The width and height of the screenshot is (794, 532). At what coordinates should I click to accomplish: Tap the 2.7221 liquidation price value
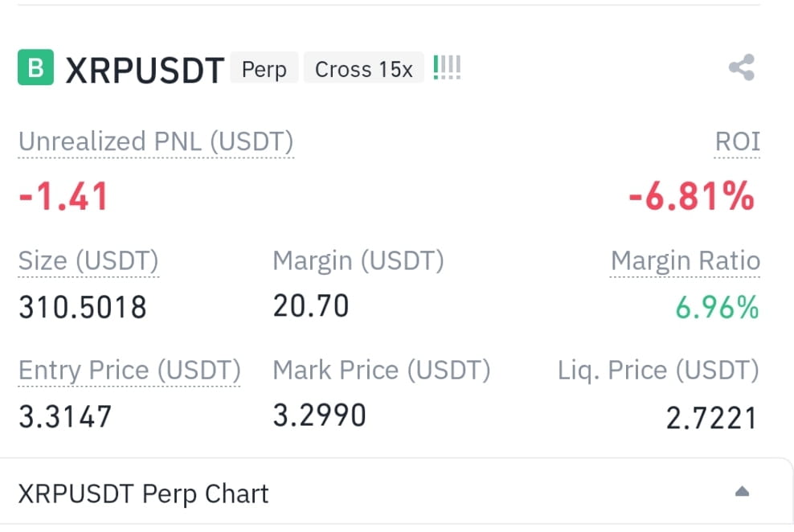[711, 418]
